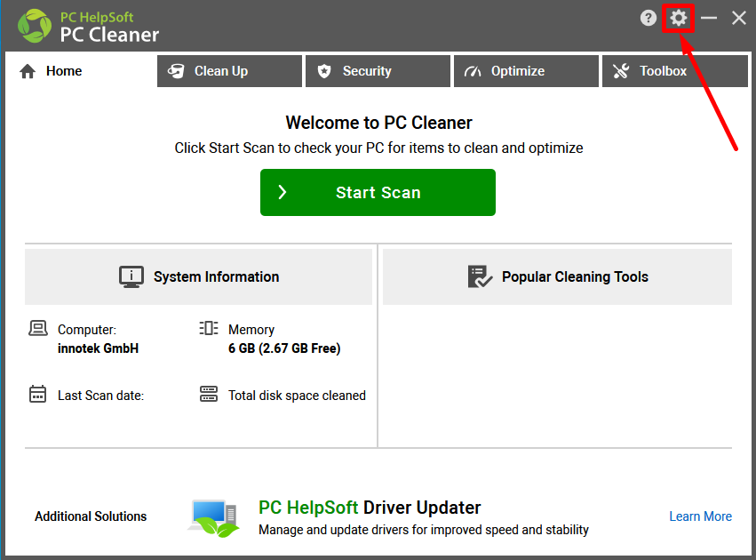
Task: Click the Last Scan date calendar icon
Action: (37, 394)
